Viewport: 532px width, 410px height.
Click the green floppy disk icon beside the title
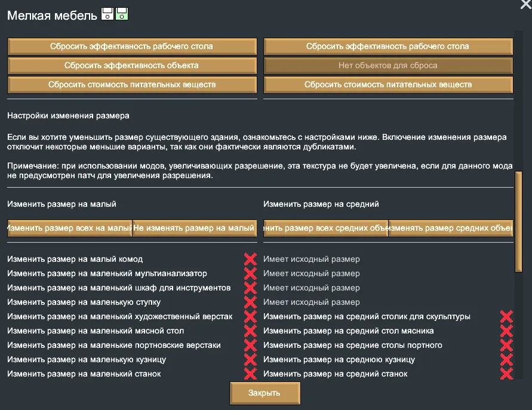[122, 14]
